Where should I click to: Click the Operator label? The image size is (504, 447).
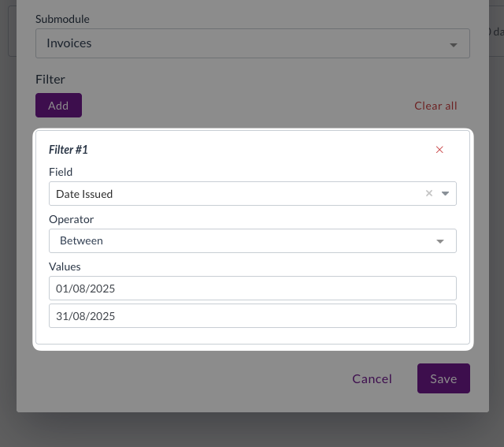[x=71, y=219]
